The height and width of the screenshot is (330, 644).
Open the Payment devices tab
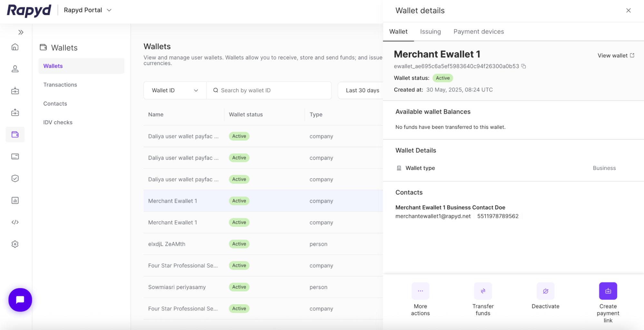[478, 31]
